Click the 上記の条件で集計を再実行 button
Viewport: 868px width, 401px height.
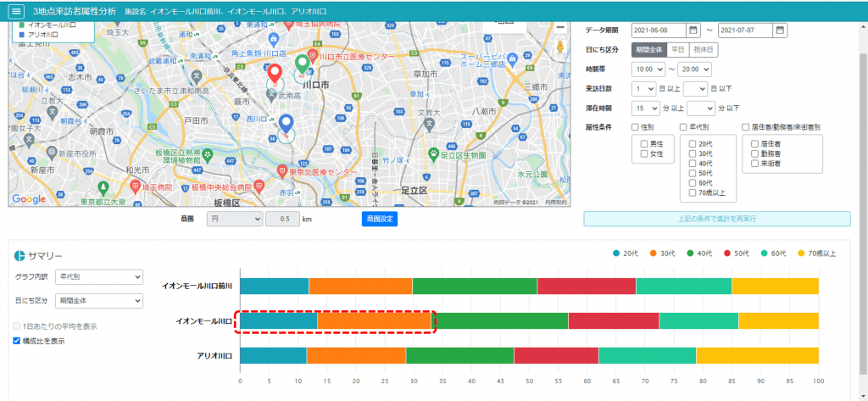click(x=716, y=219)
